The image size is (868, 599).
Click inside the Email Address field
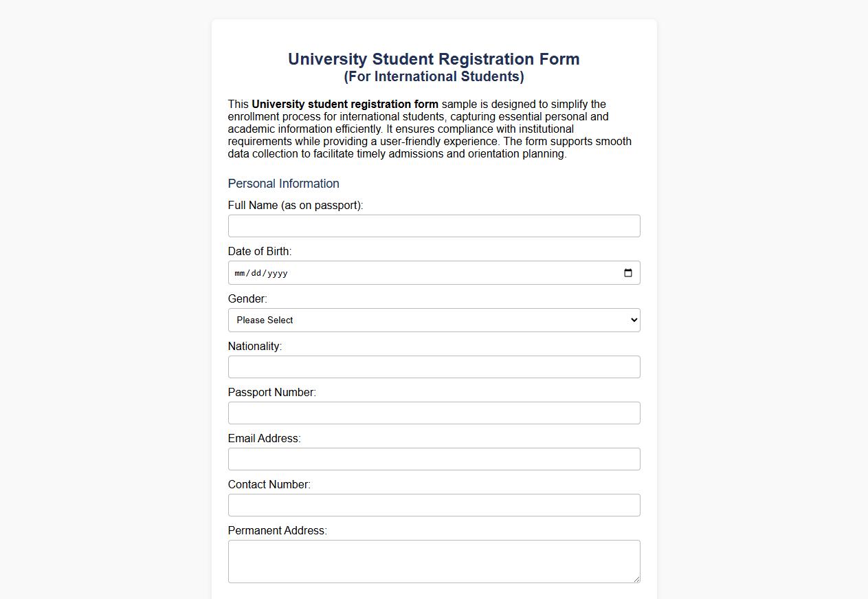click(x=433, y=459)
